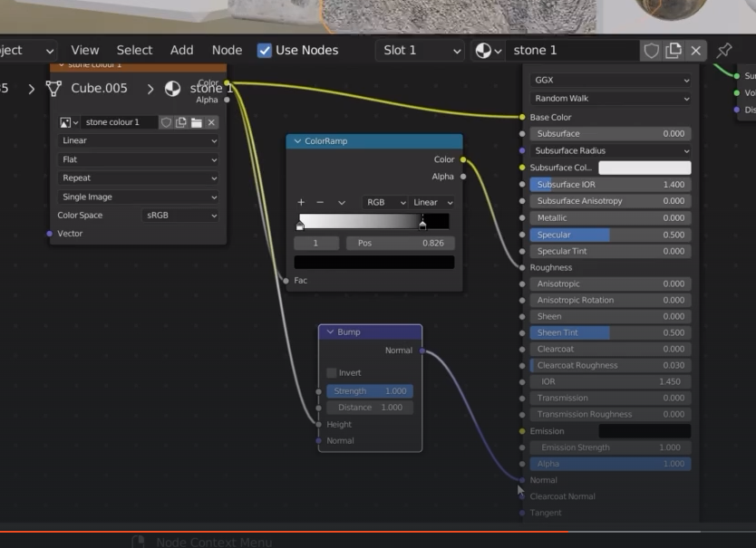This screenshot has height=548, width=756.
Task: Open the material browse sphere icon
Action: (488, 50)
